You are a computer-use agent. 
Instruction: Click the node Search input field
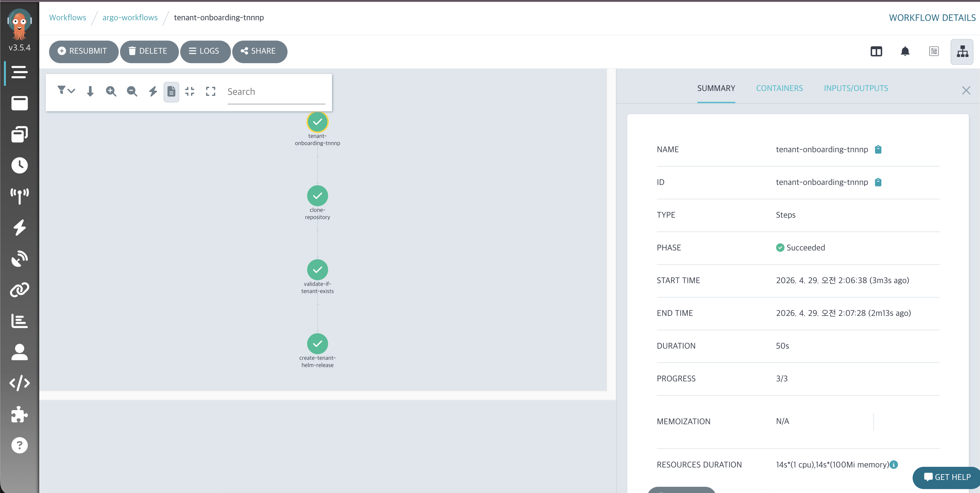276,92
